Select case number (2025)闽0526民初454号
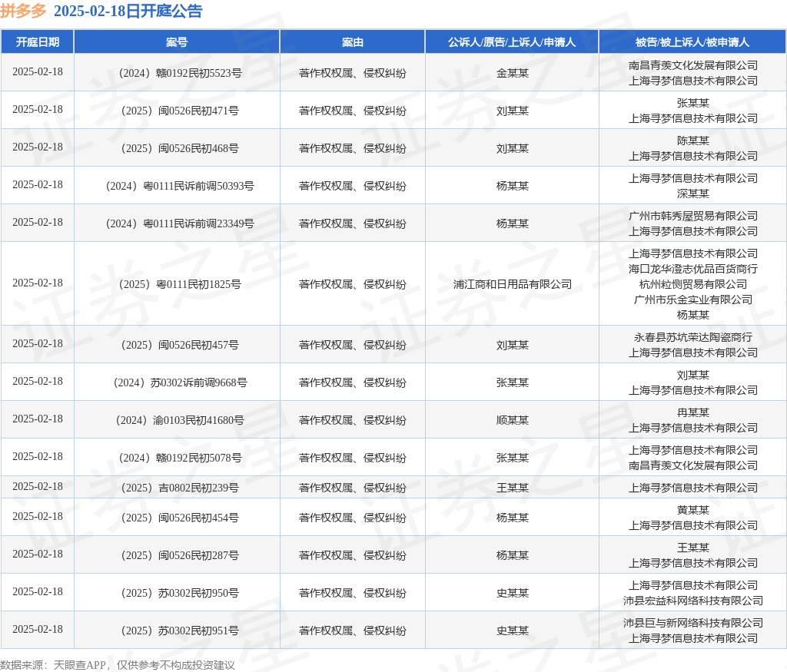 point(180,517)
